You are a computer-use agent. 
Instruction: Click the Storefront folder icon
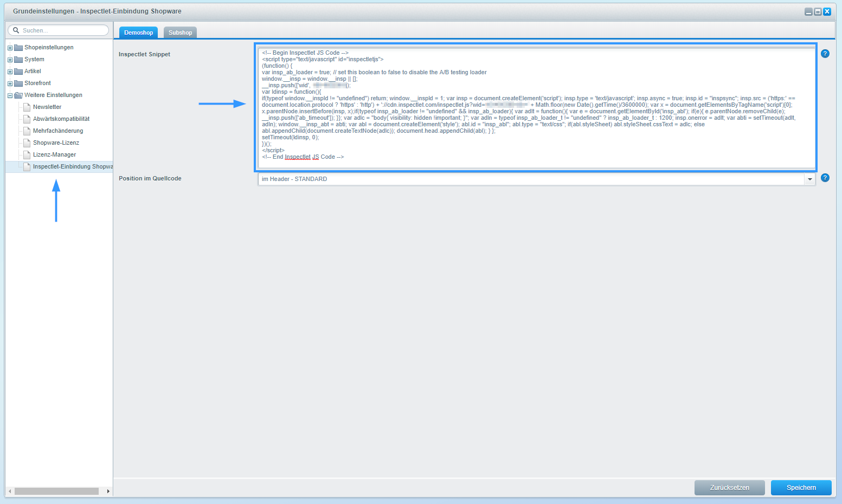click(18, 83)
